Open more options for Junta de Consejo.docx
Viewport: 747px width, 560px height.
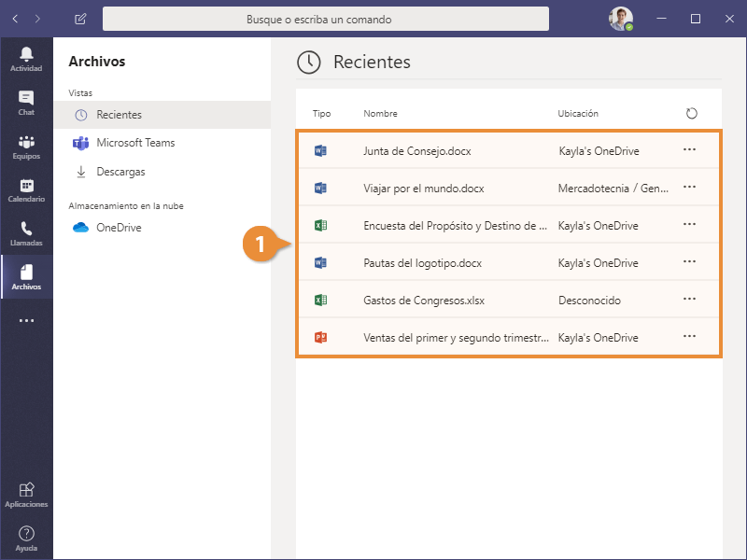click(x=689, y=150)
